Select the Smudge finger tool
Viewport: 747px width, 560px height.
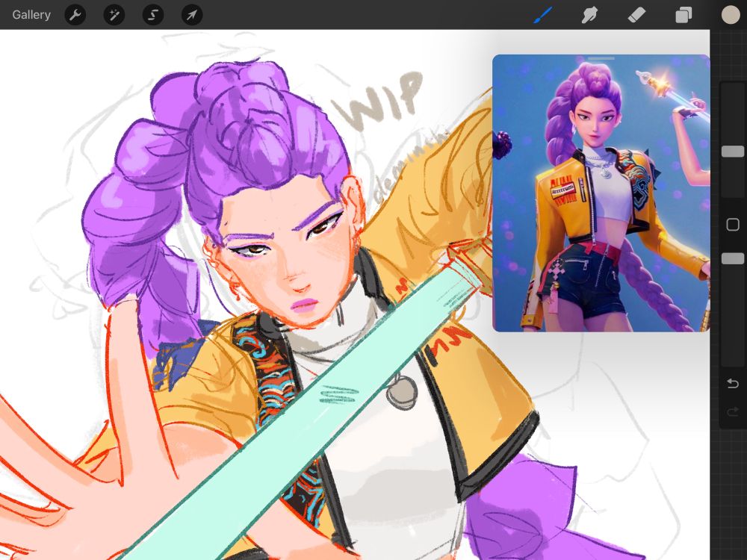tap(590, 15)
